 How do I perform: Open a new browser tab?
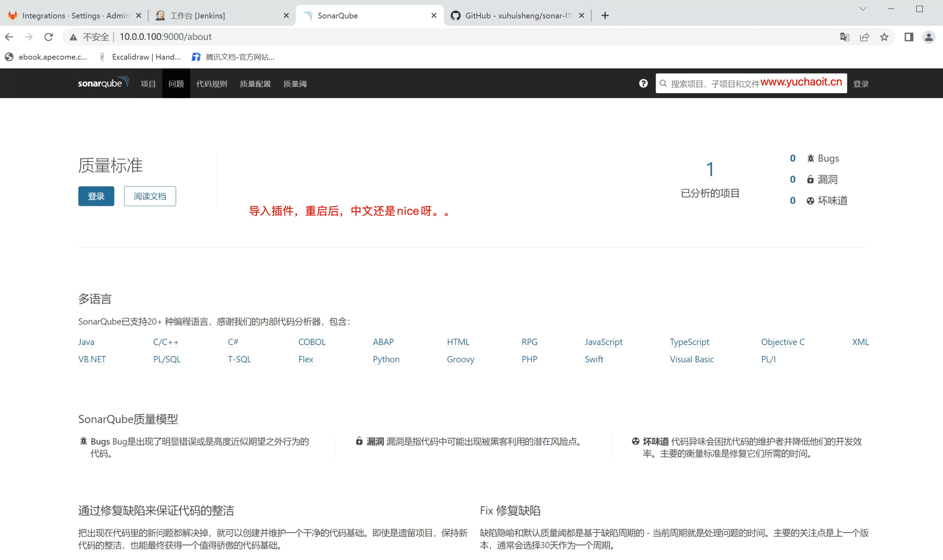click(605, 16)
